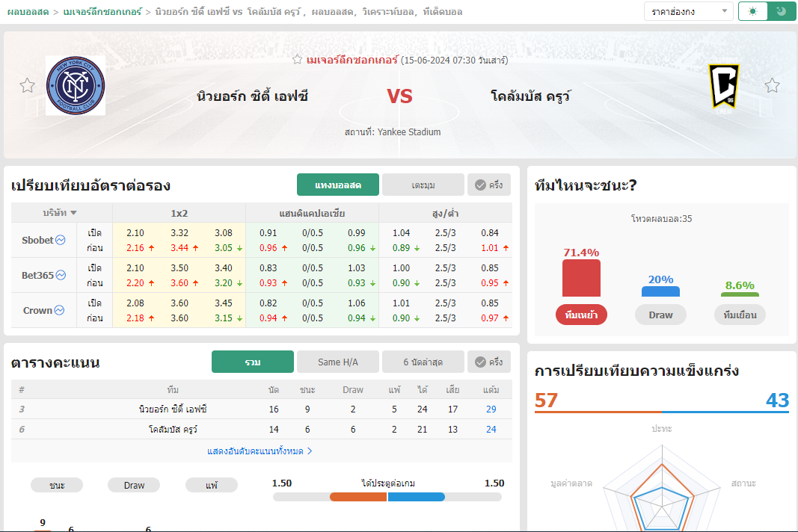798x532 pixels.
Task: Select the Same H/A standings tab
Action: tap(338, 362)
